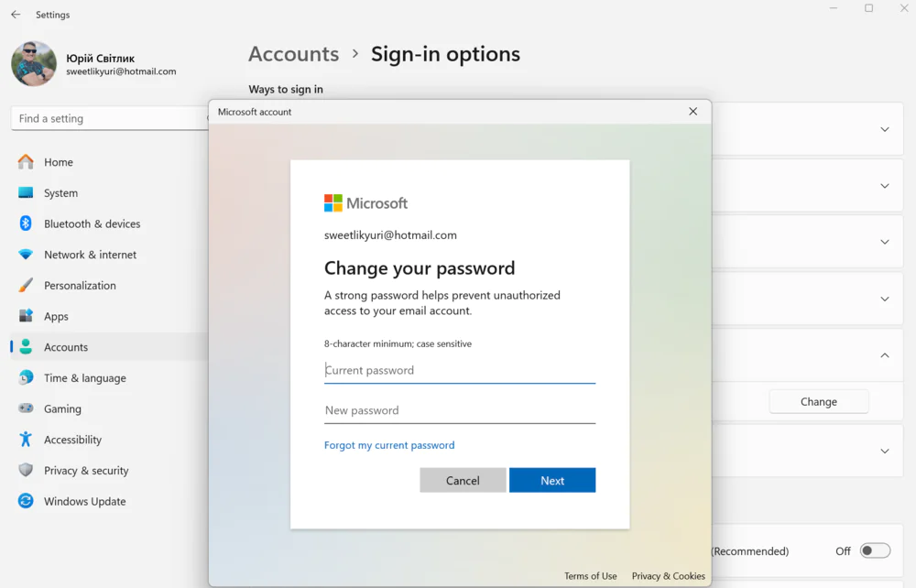The width and height of the screenshot is (916, 588).
Task: Click the Find a setting search box
Action: point(110,118)
